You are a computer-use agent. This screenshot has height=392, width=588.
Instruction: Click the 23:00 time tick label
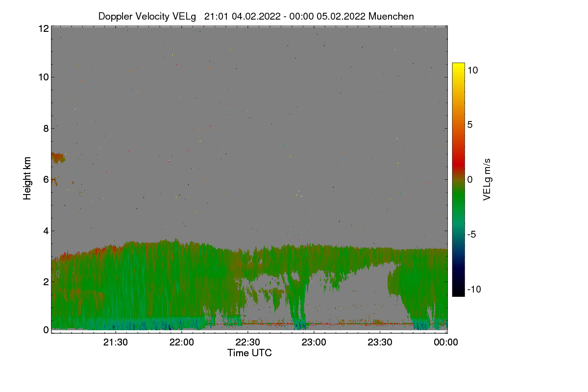(314, 343)
